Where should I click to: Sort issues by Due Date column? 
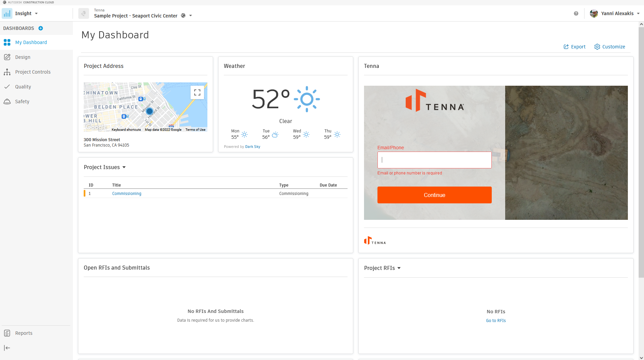coord(328,185)
